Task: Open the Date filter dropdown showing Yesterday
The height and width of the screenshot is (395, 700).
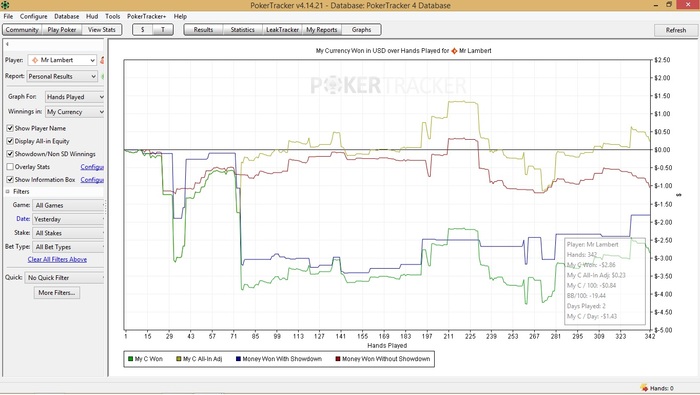Action: [x=69, y=219]
